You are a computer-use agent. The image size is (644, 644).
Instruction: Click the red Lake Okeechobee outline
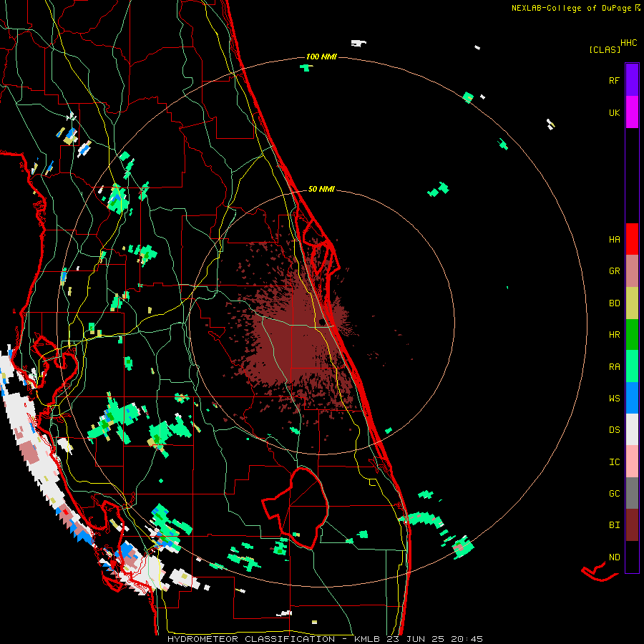click(x=296, y=508)
